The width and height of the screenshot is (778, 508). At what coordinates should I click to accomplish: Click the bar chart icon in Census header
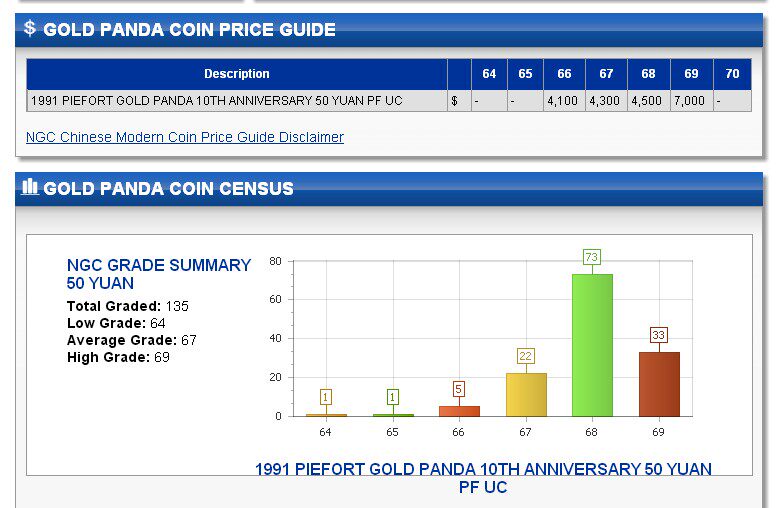[x=30, y=187]
